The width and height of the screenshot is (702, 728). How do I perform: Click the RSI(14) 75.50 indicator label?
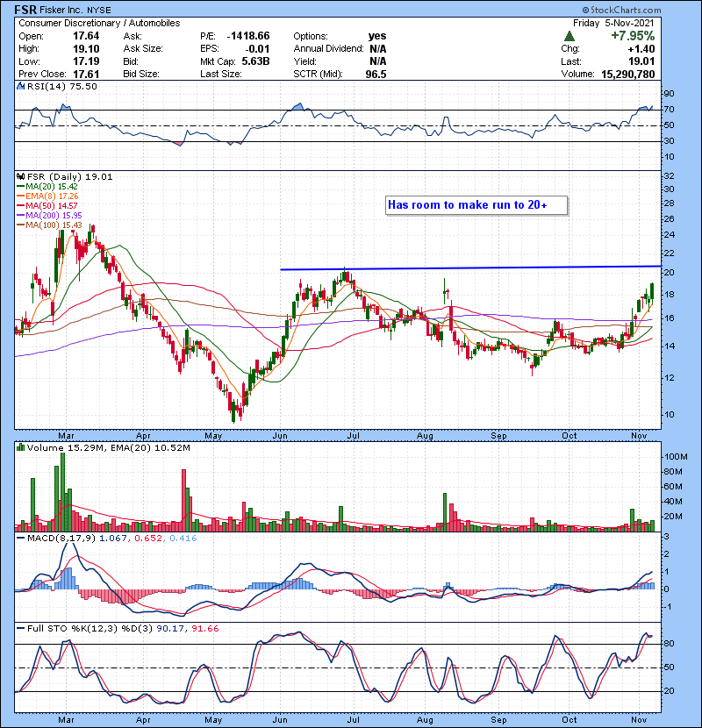pos(61,86)
